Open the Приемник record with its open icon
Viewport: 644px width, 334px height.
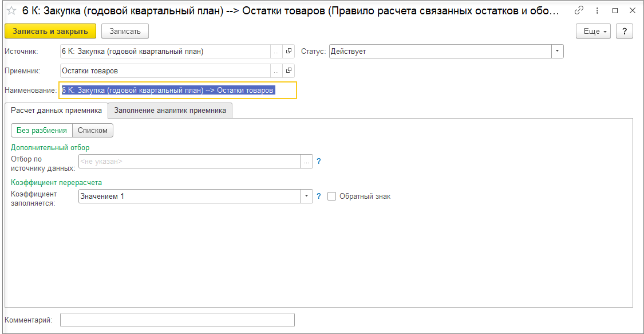click(x=289, y=71)
